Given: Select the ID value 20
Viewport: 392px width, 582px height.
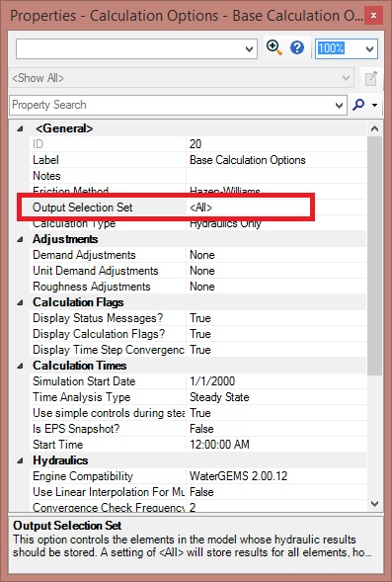Looking at the screenshot, I should click(x=196, y=144).
